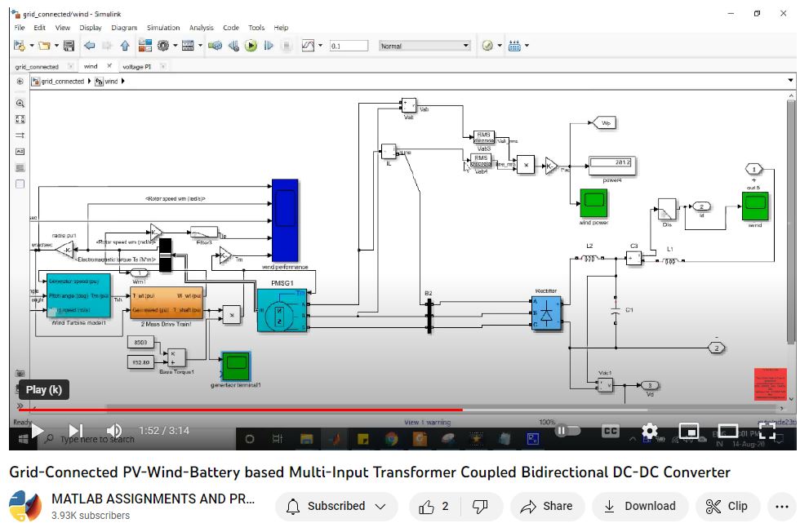
Task: Open the Simulation menu
Action: 162,28
